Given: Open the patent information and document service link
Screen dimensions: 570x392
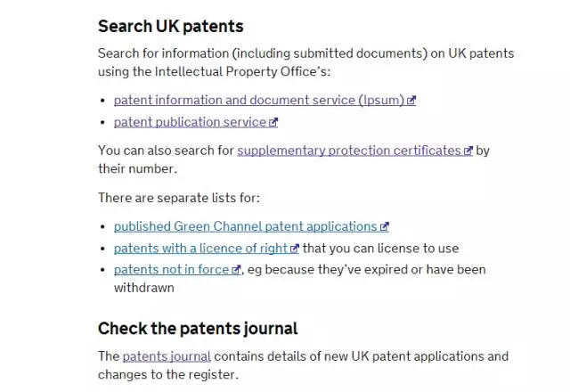Looking at the screenshot, I should [258, 100].
